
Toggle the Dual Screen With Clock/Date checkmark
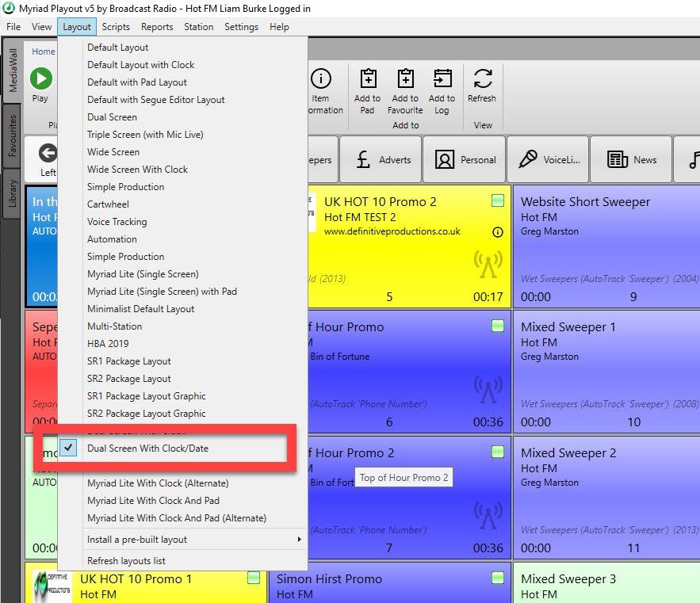click(x=68, y=448)
